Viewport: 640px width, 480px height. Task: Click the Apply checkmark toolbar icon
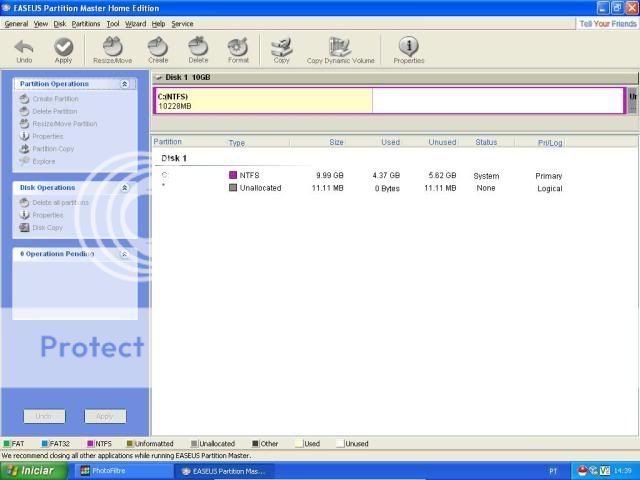click(63, 51)
